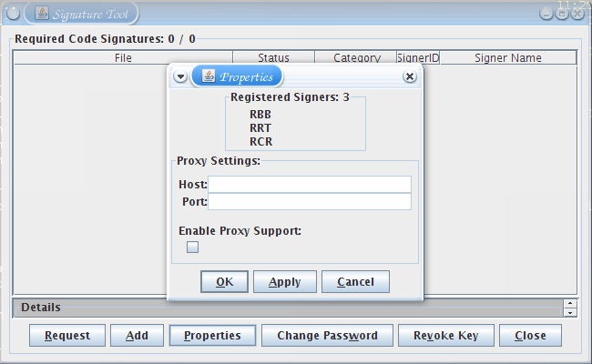Click the Change Password button
The width and height of the screenshot is (592, 364).
(x=327, y=335)
